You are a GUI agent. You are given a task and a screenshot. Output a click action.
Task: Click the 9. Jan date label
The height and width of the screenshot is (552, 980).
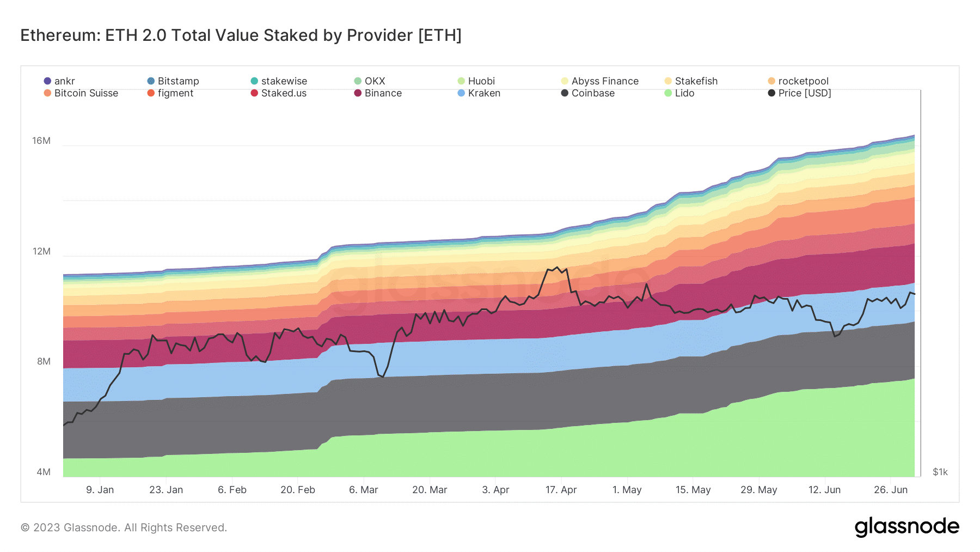click(x=100, y=490)
